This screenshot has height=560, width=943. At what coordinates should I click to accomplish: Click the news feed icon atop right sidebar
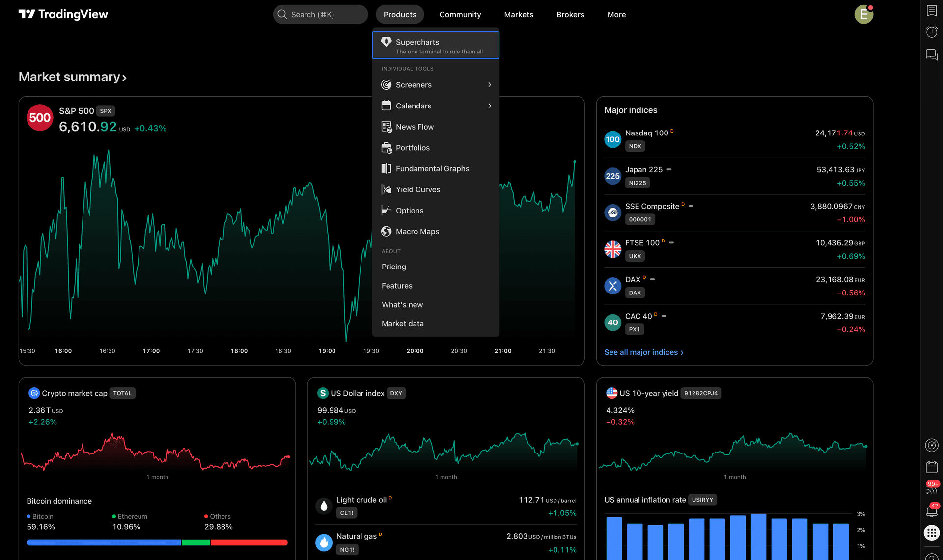tap(931, 10)
